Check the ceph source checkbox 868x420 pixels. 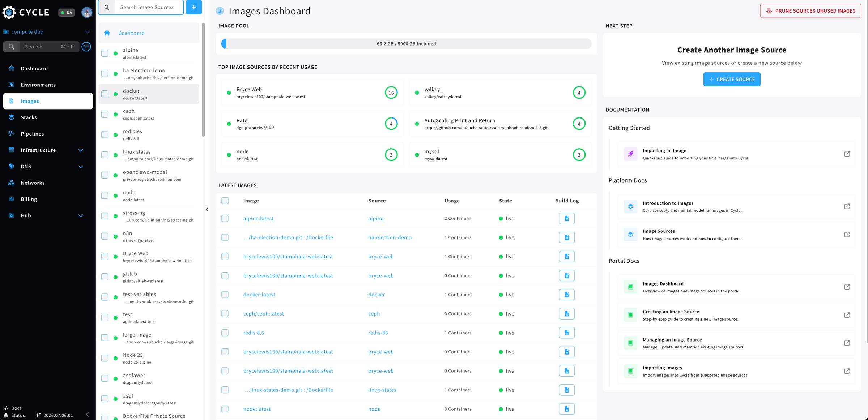tap(105, 114)
